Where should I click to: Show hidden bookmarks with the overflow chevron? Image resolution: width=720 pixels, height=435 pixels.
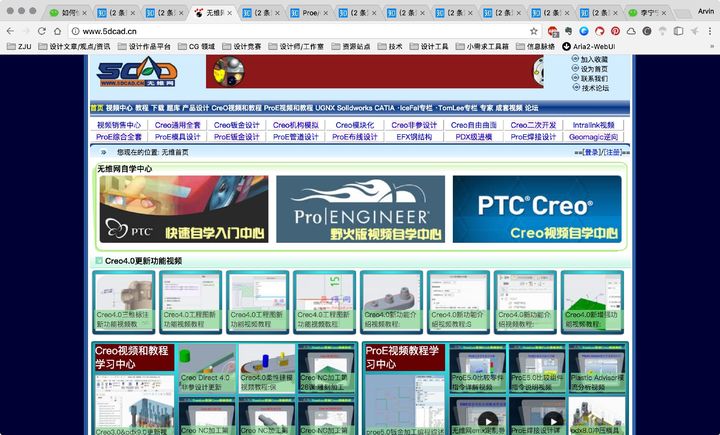712,46
